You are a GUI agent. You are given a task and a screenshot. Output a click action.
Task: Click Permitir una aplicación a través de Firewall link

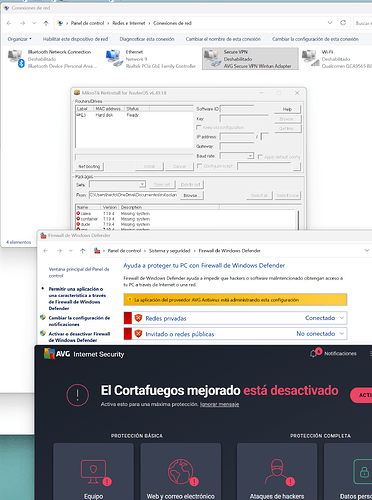point(77,298)
